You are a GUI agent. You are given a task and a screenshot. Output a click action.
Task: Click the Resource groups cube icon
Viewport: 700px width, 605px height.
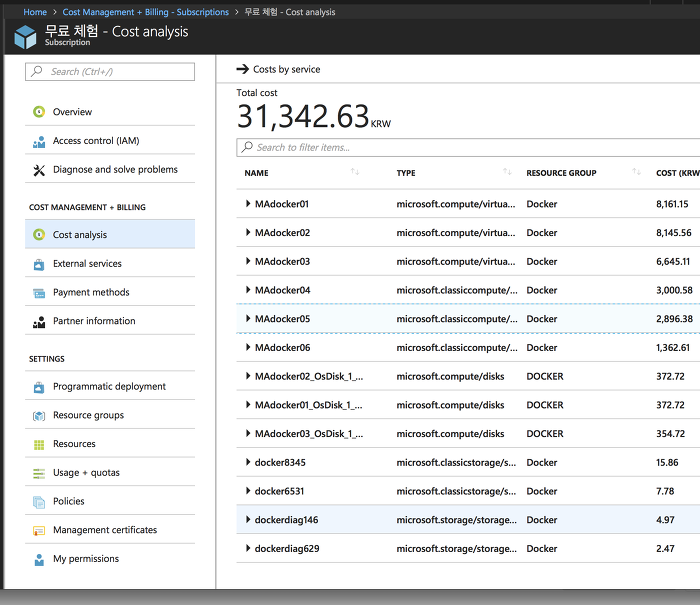pos(39,416)
